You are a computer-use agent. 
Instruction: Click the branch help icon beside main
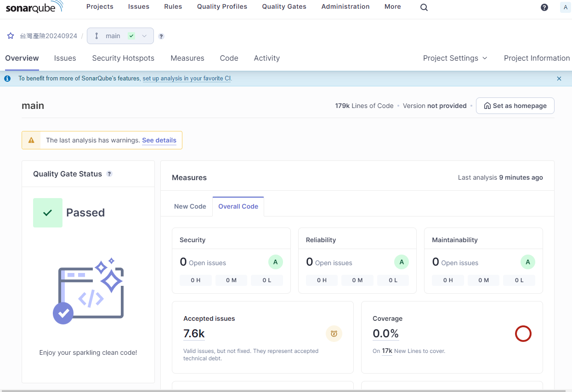pos(161,36)
